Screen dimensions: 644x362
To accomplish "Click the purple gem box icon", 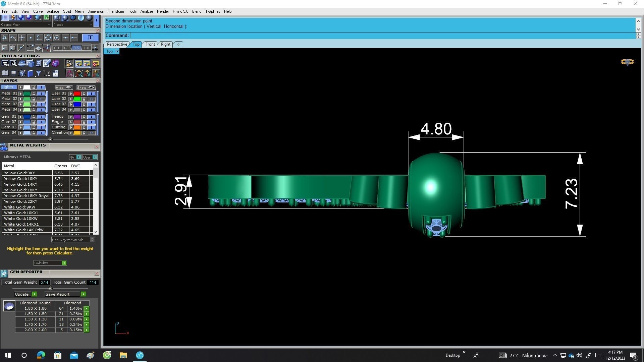I will tap(55, 63).
